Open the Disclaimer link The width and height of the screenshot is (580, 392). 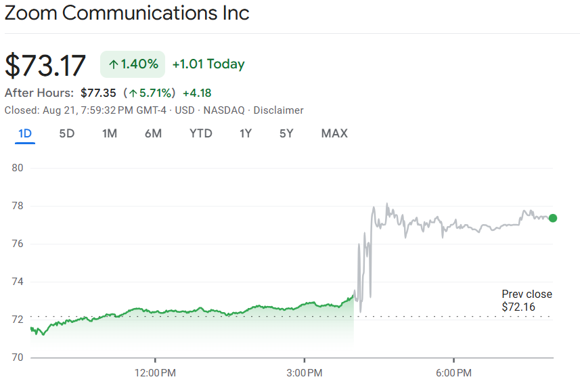pyautogui.click(x=278, y=110)
